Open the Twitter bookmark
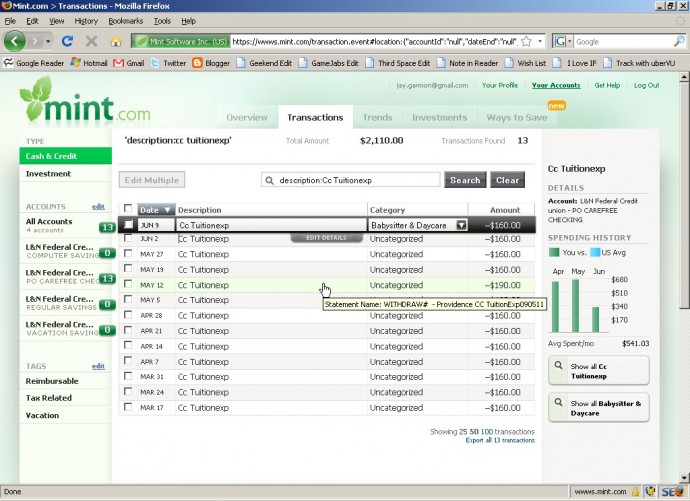 pyautogui.click(x=169, y=63)
